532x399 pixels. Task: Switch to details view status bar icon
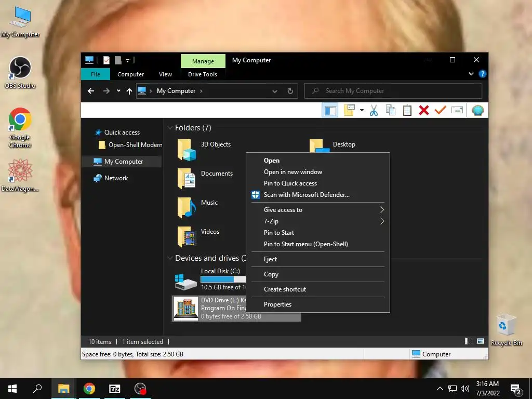coord(469,341)
